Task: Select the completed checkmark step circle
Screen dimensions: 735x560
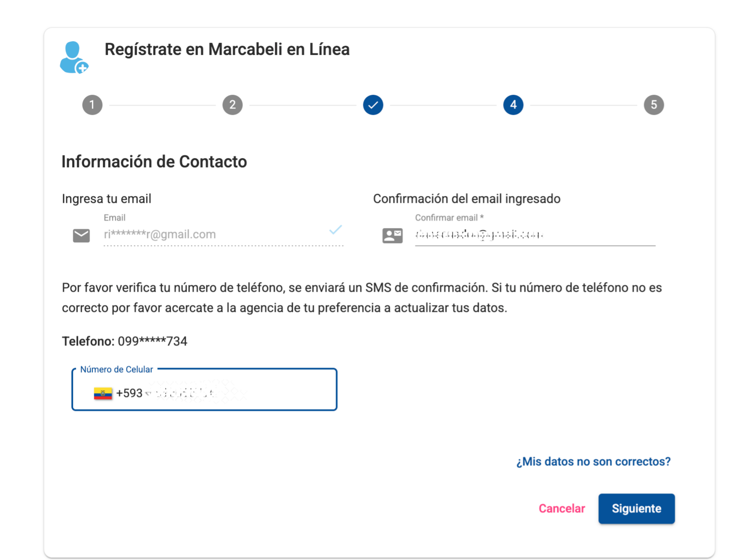Action: click(x=373, y=105)
